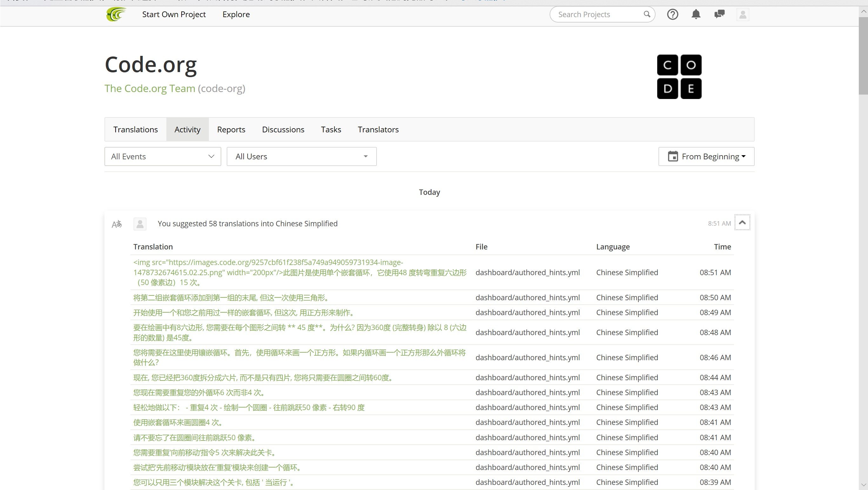Click the scrollbar up arrow
The height and width of the screenshot is (490, 868).
click(863, 11)
